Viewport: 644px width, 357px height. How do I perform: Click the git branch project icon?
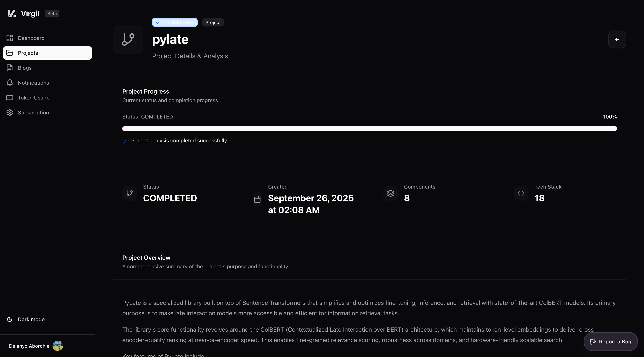click(x=128, y=40)
